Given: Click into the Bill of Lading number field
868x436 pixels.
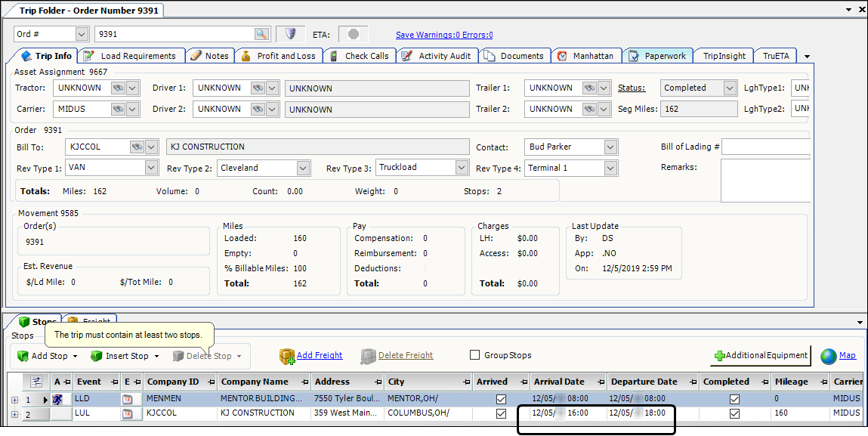Looking at the screenshot, I should [766, 147].
